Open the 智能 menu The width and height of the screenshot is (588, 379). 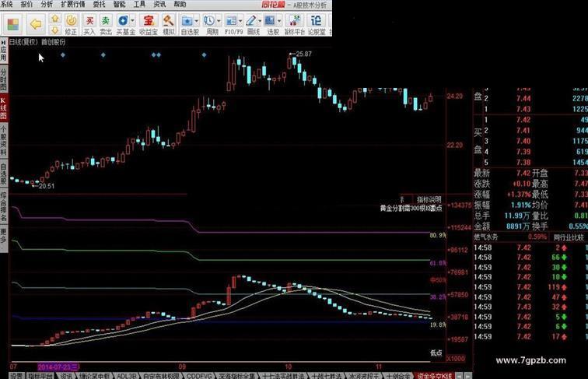119,4
